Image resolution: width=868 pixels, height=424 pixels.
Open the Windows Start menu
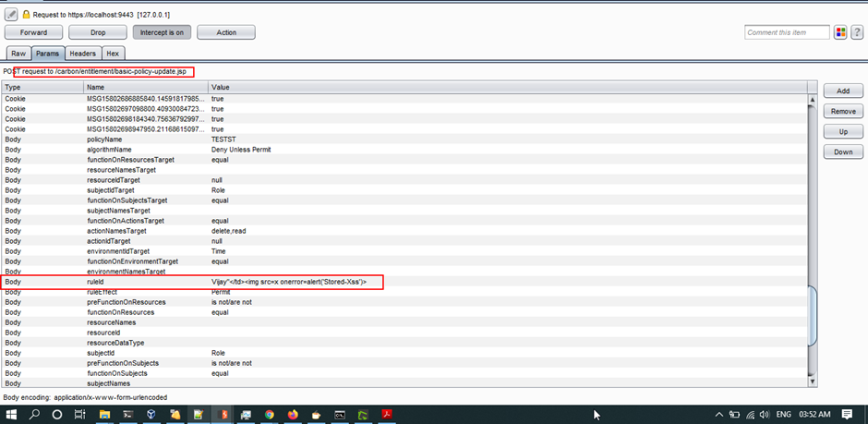pos(11,414)
